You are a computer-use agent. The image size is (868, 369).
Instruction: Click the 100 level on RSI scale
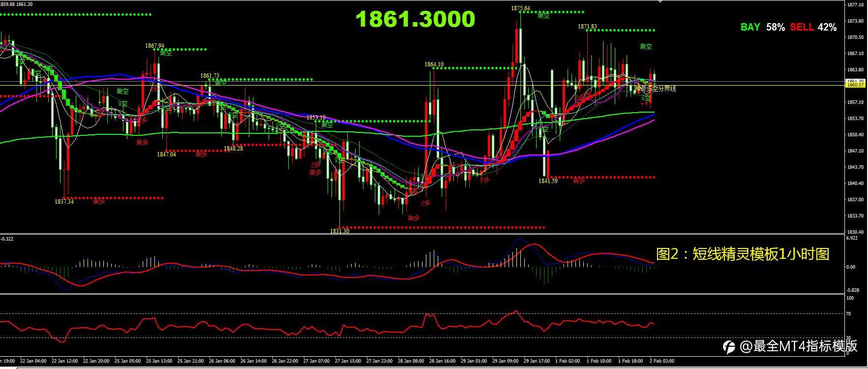click(850, 298)
